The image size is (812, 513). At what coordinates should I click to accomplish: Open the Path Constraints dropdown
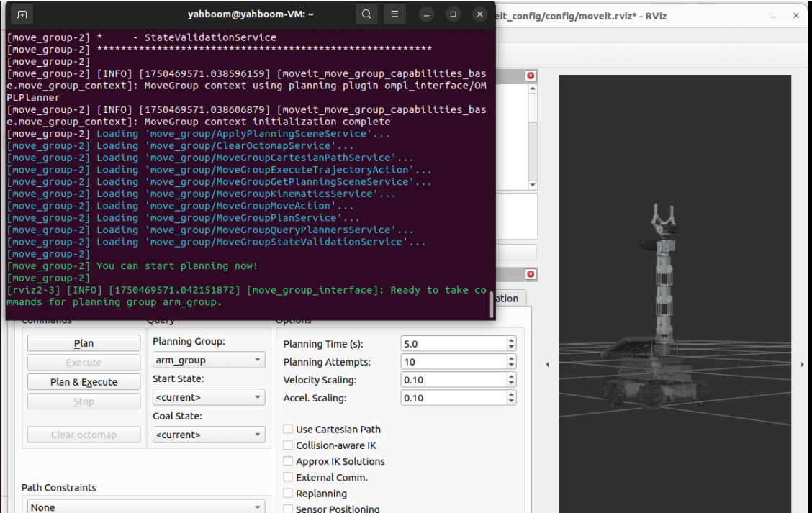coord(146,507)
